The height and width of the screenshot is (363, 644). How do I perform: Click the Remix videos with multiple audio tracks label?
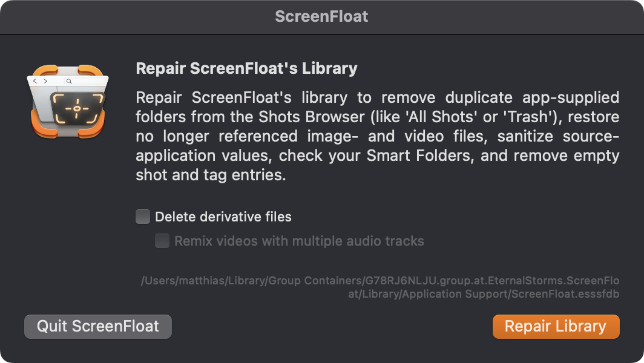pyautogui.click(x=299, y=241)
